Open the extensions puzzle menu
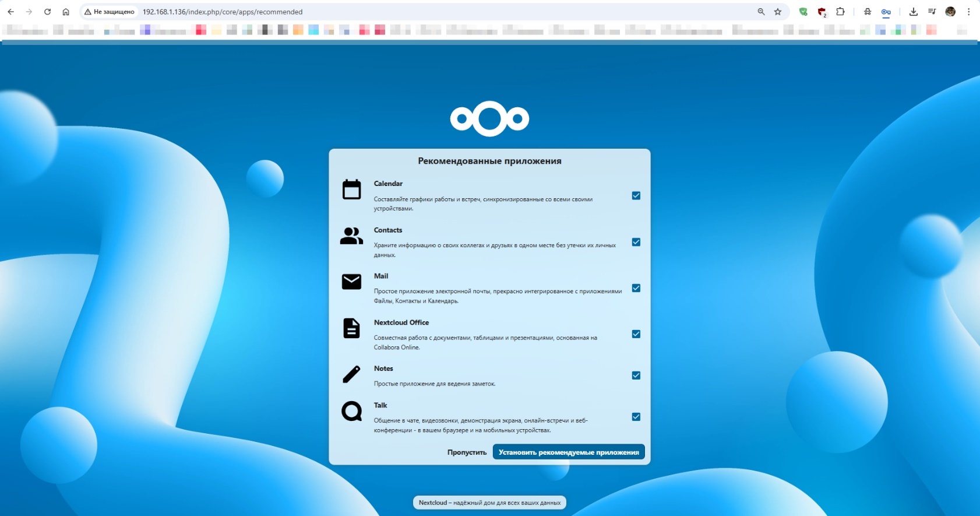Screen dimensions: 980x516 point(840,12)
